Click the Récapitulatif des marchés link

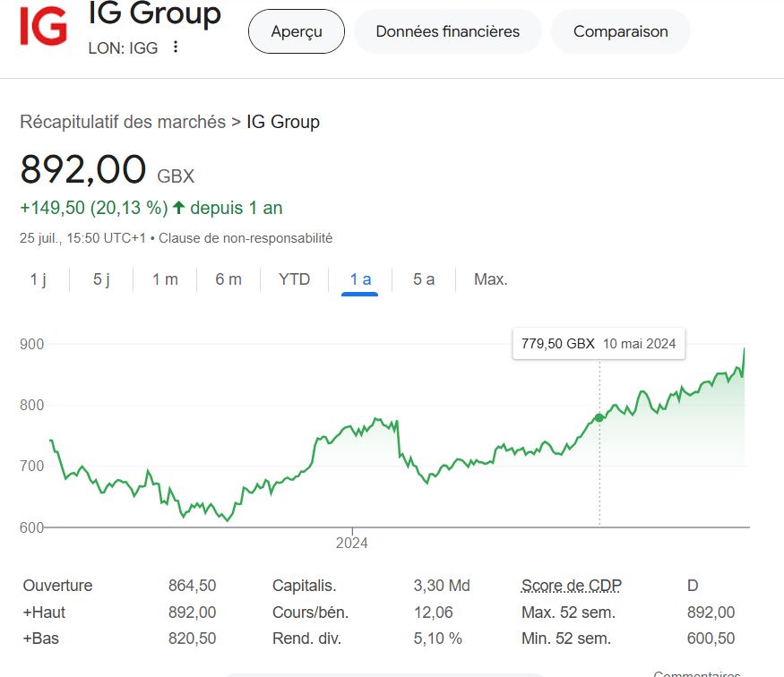(123, 122)
